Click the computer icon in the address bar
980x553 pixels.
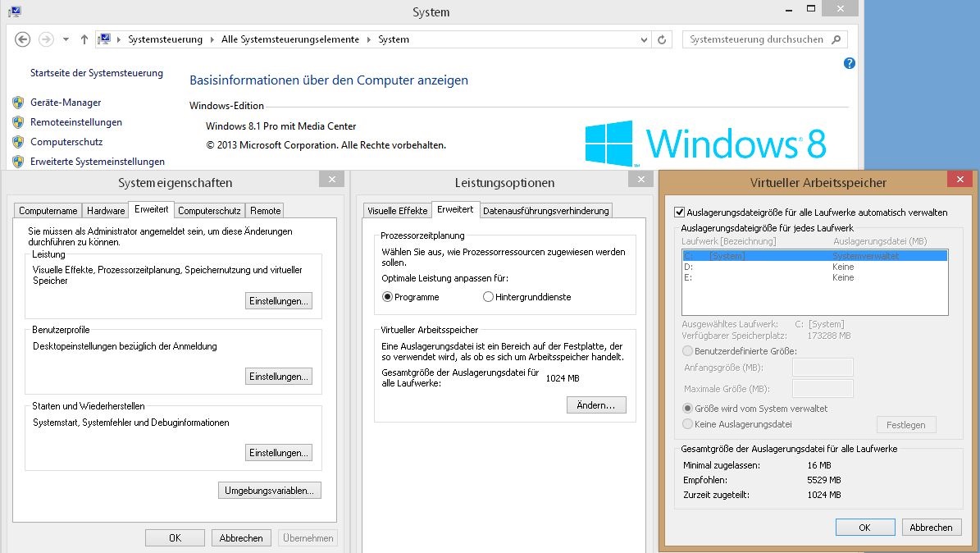(104, 39)
